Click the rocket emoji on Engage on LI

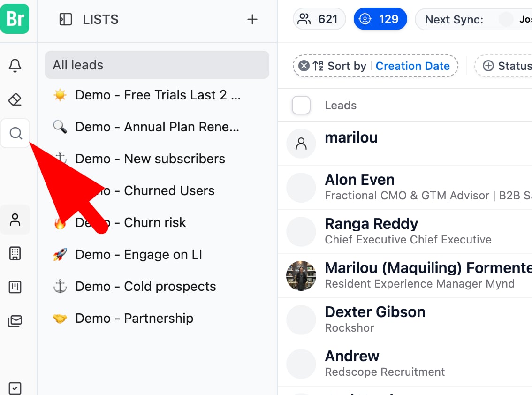60,255
